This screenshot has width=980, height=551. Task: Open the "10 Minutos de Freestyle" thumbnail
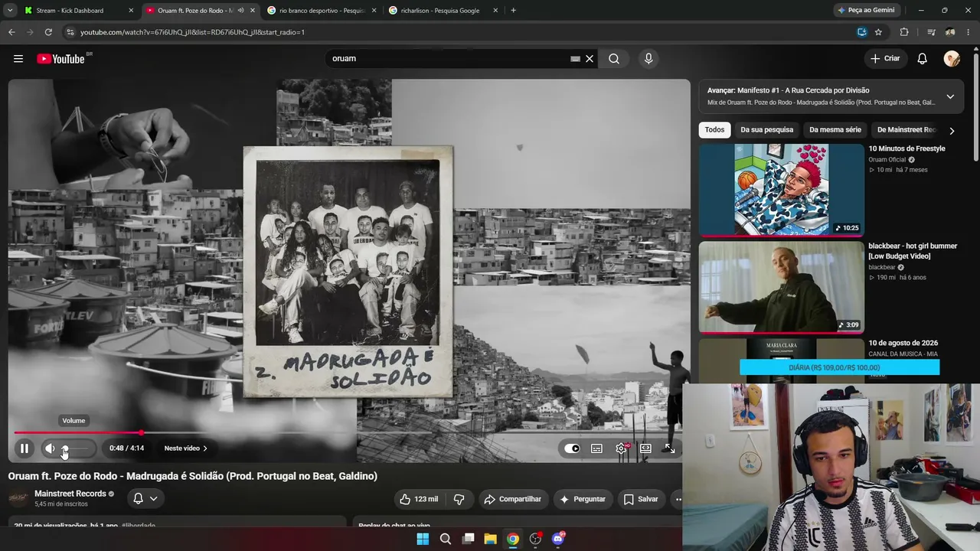coord(781,190)
